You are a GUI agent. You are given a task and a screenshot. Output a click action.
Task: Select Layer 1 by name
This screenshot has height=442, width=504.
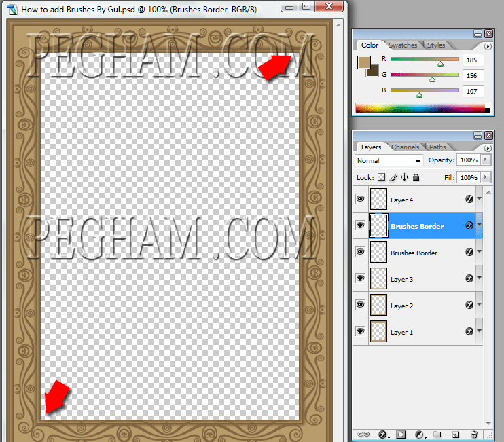402,333
